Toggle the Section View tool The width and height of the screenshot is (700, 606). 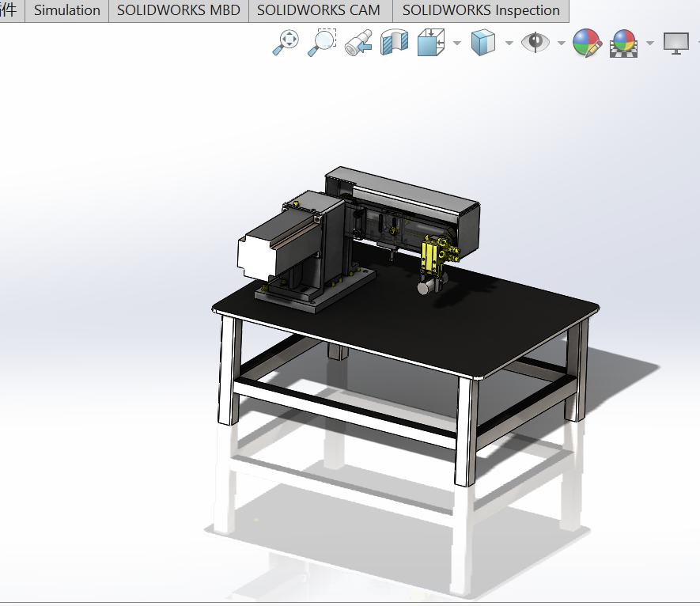pyautogui.click(x=394, y=43)
